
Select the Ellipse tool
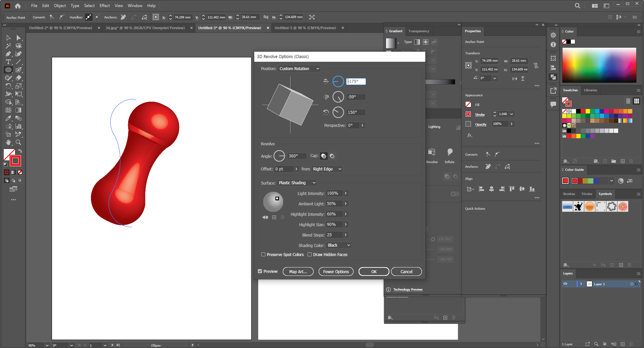(x=8, y=70)
